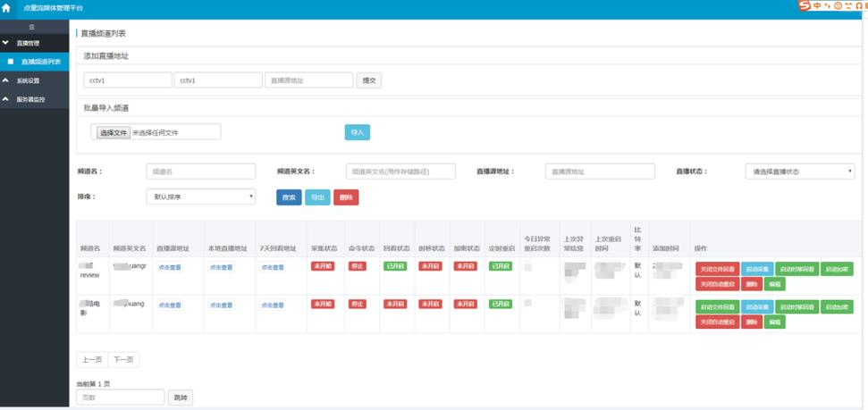Open the soft keyboard icon in IME bar
The width and height of the screenshot is (868, 410).
(x=847, y=5)
